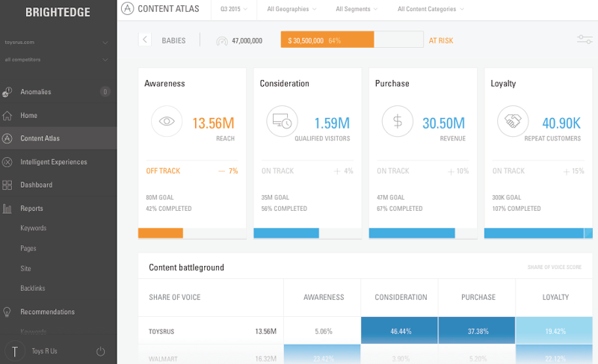
Task: Open the All Content Categories dropdown
Action: click(431, 10)
